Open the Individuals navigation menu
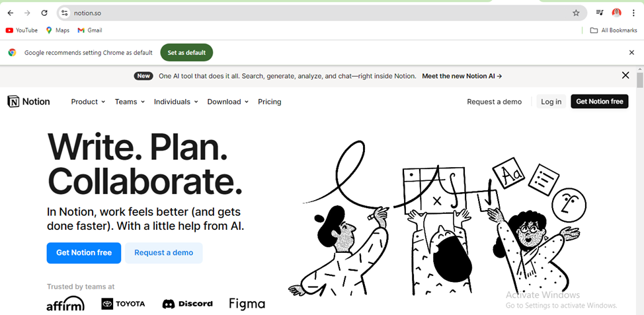 (176, 102)
